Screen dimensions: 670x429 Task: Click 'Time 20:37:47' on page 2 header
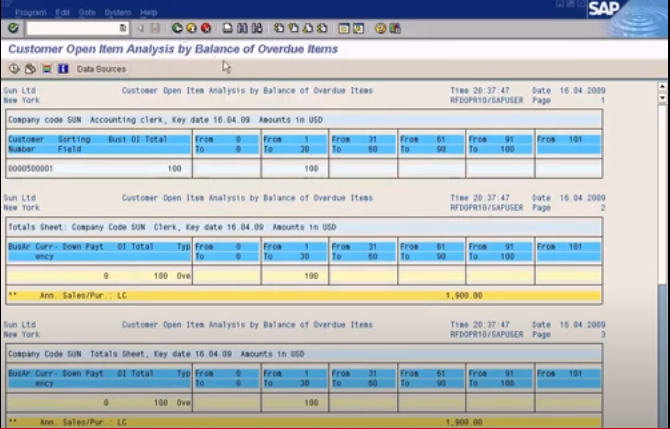[479, 198]
